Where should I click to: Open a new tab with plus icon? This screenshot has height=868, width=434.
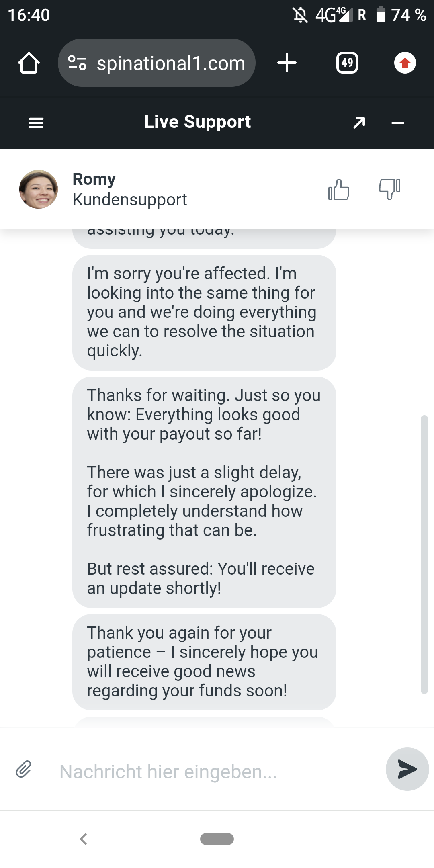tap(287, 63)
